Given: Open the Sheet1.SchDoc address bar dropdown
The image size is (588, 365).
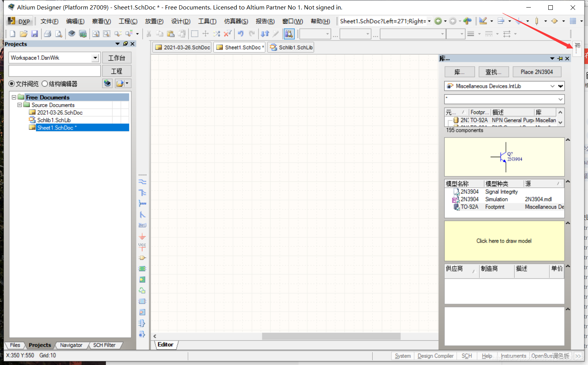Looking at the screenshot, I should (x=429, y=21).
